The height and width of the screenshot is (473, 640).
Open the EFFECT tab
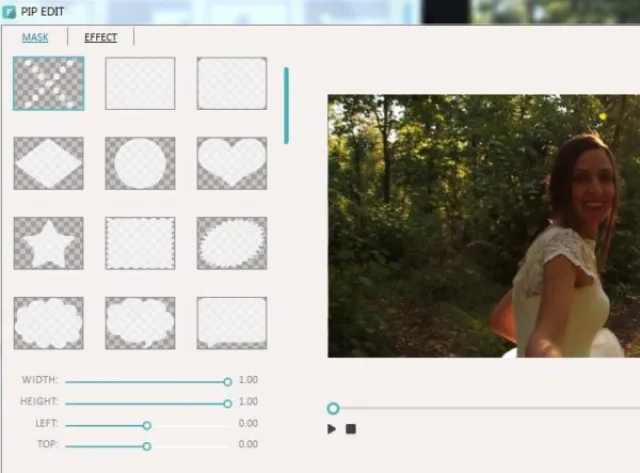tap(101, 38)
